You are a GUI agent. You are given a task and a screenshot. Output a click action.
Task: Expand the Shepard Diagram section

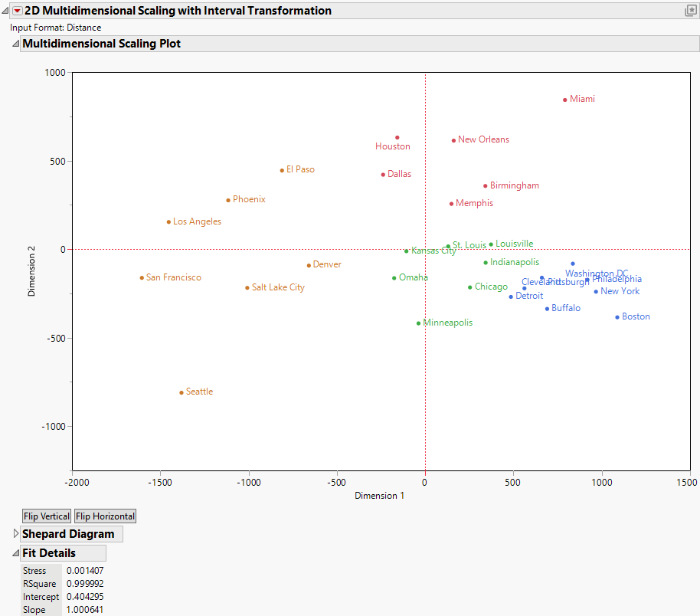point(15,534)
